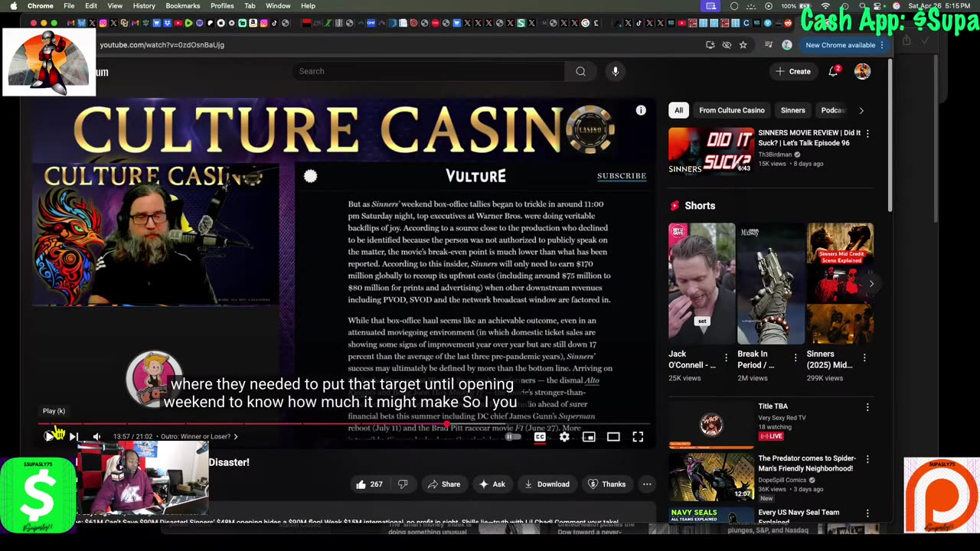The width and height of the screenshot is (980, 551).
Task: Open the YouTube account avatar menu
Action: tap(863, 71)
